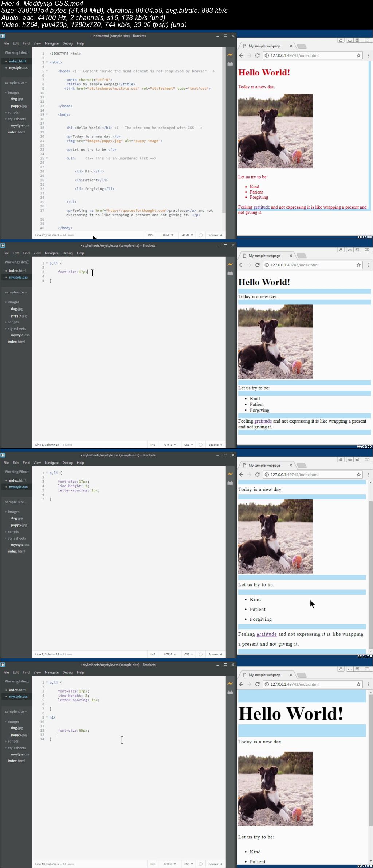Screen dimensions: 373x868
Task: Open Chrome three-dot menu in red Hello World browser
Action: point(368,55)
